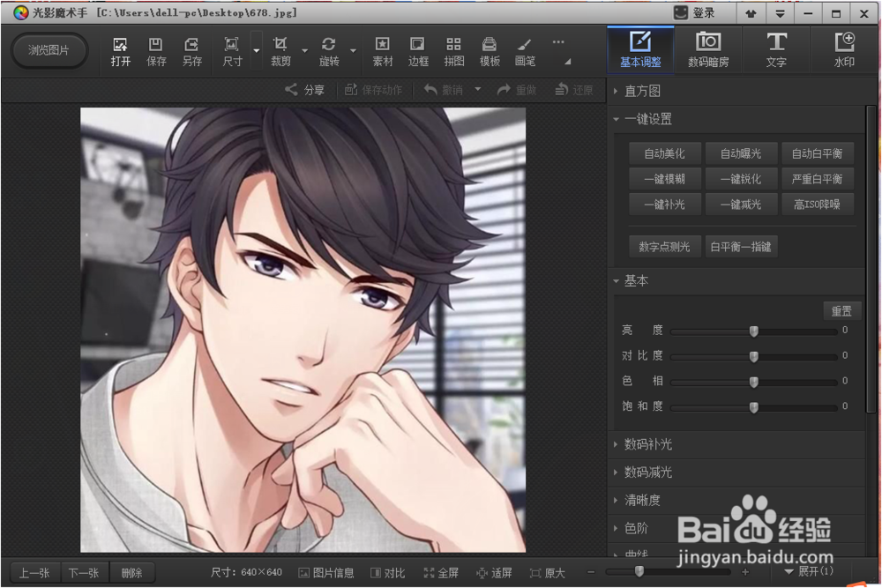This screenshot has width=882, height=588.
Task: Go to next image with 下一张
Action: click(84, 573)
